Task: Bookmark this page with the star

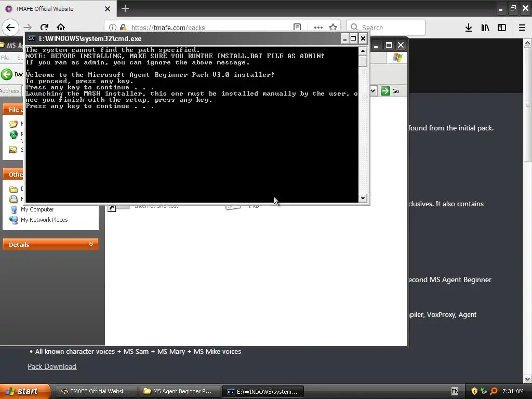Action: 333,28
